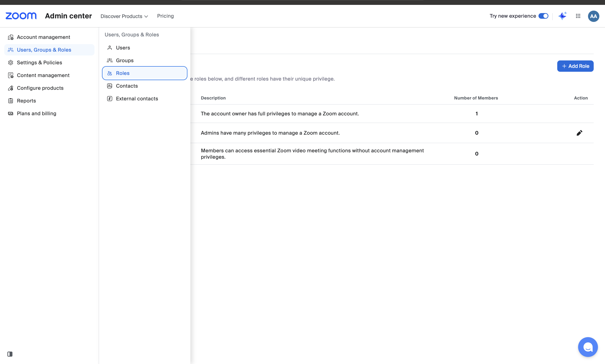
Task: Expand the Discover Products dropdown
Action: pos(124,16)
